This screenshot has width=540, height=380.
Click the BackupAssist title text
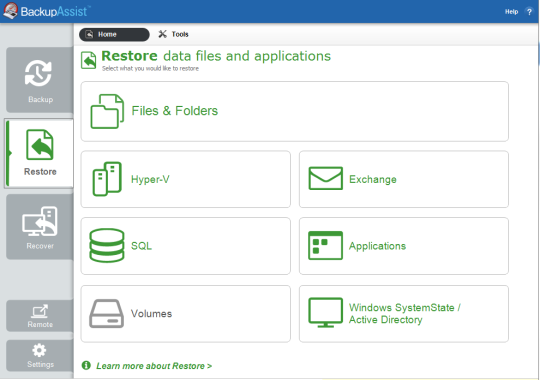tap(54, 12)
